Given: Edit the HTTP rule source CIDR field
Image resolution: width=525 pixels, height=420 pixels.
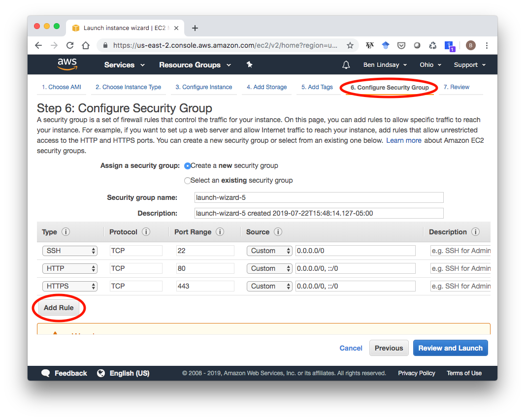Looking at the screenshot, I should tap(355, 268).
